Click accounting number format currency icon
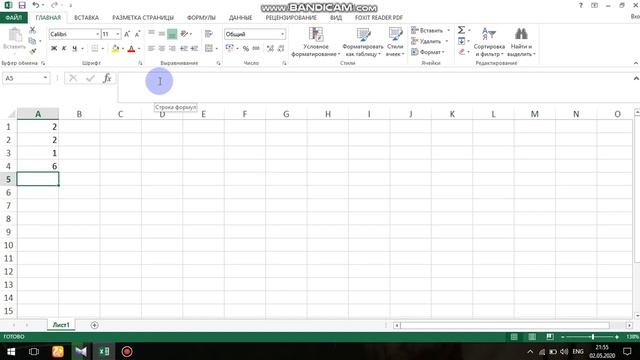 [229, 49]
